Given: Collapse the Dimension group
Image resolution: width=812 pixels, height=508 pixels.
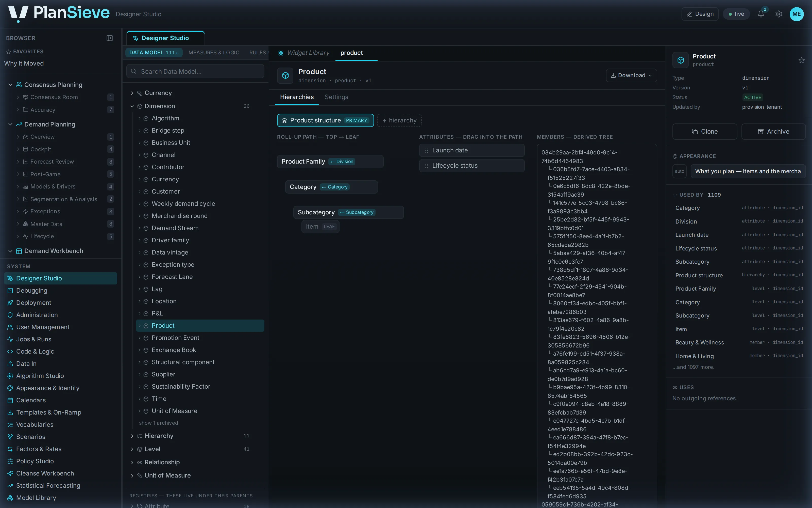Looking at the screenshot, I should [x=132, y=106].
